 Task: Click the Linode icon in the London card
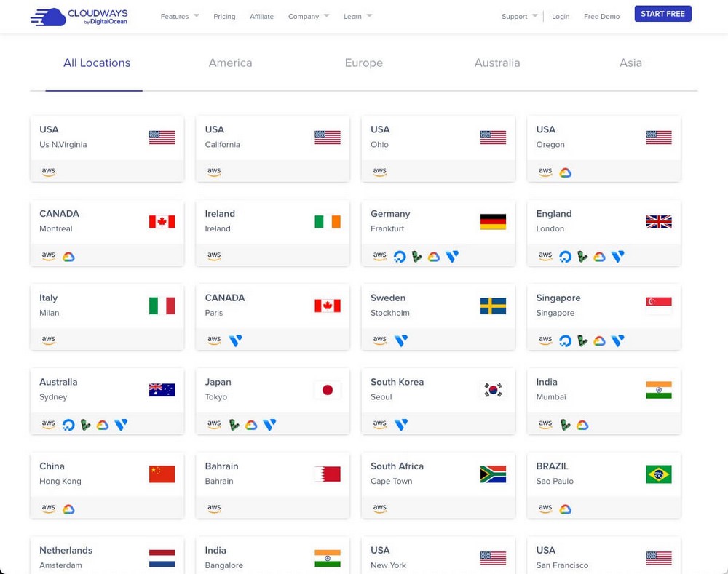tap(582, 257)
